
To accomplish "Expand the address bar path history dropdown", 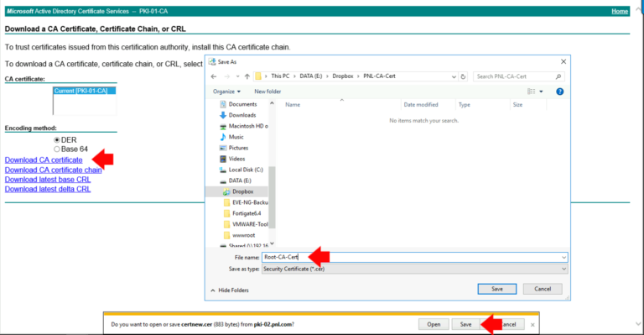I will point(454,76).
